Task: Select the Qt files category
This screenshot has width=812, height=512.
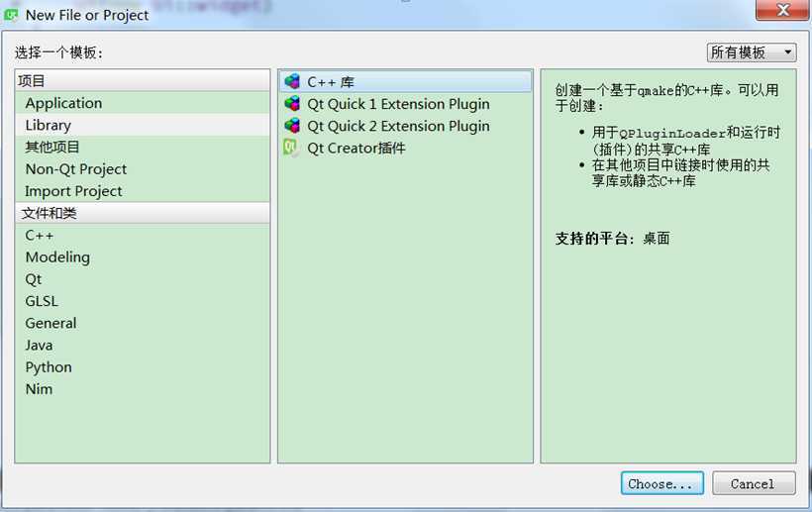Action: tap(143, 279)
